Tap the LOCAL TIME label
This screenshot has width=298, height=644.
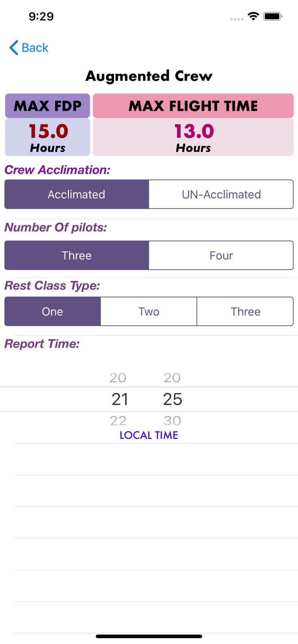149,435
